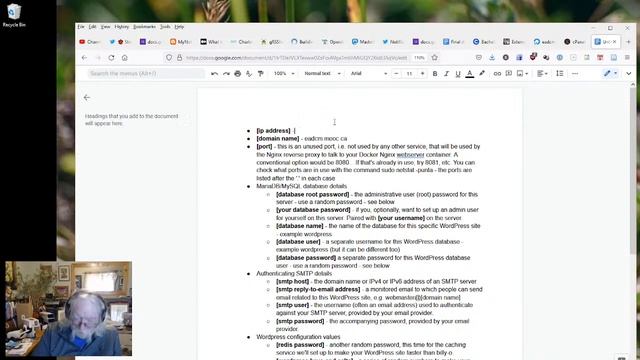Open Firefox application hamburger menu
This screenshot has height=360, width=640.
627,58
